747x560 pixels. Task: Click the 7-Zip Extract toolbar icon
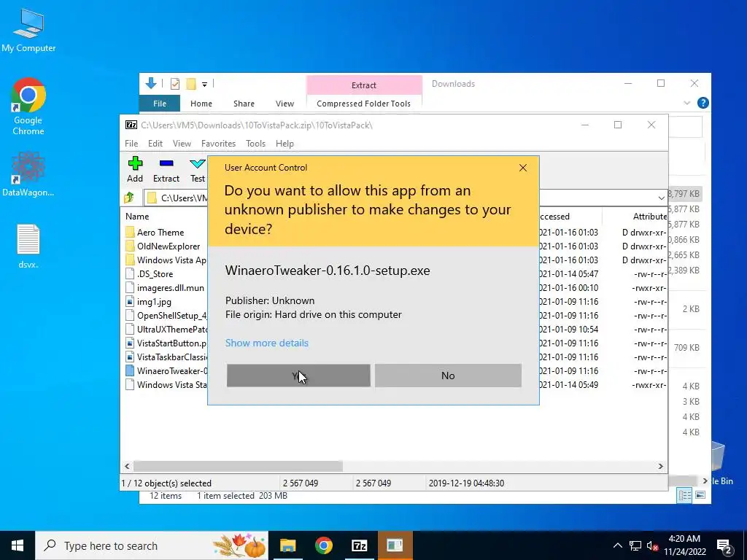click(x=166, y=170)
